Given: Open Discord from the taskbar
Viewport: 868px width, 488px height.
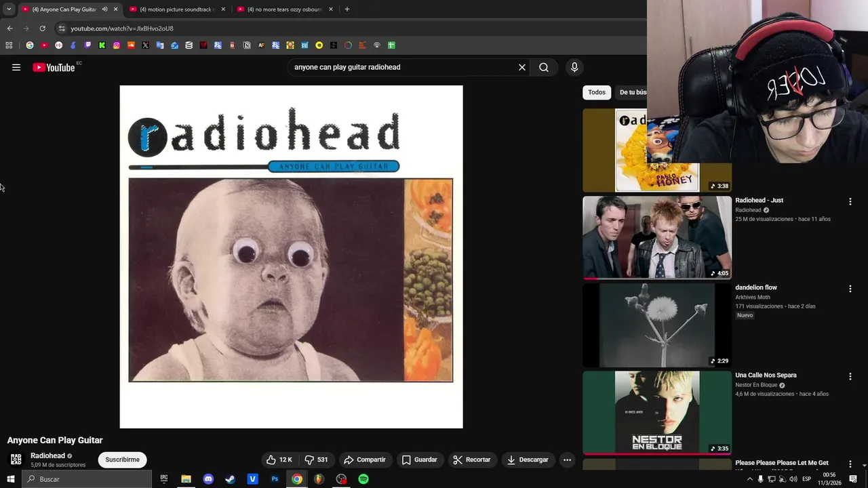Looking at the screenshot, I should (x=208, y=479).
